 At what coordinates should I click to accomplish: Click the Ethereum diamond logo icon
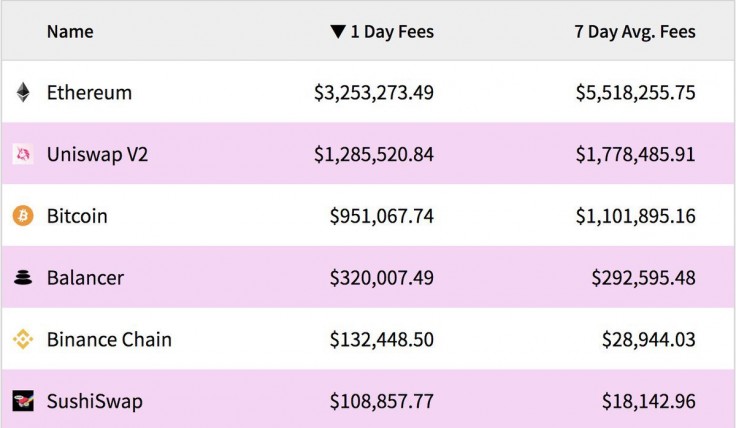(23, 93)
